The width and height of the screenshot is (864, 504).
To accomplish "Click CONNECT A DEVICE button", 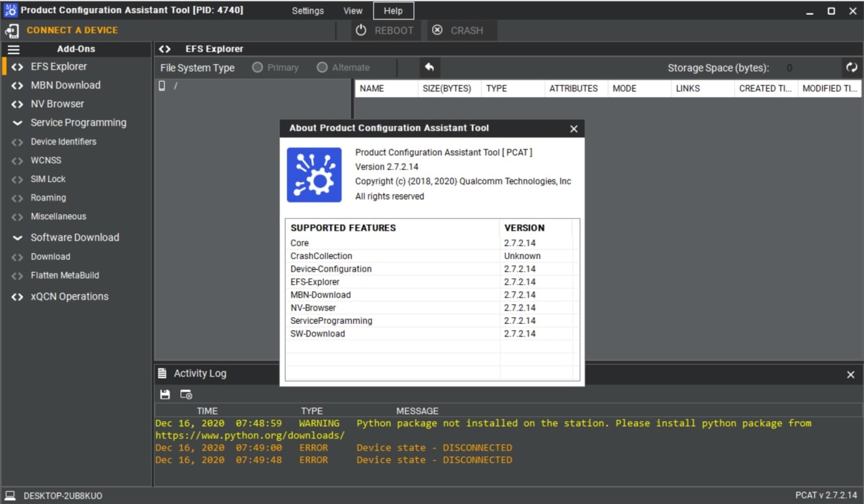I will [x=72, y=30].
